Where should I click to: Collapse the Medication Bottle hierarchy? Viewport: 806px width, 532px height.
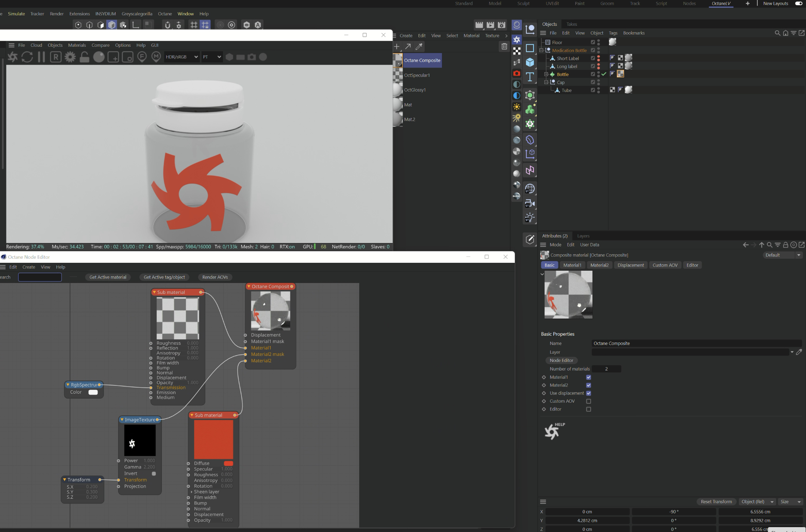(541, 50)
